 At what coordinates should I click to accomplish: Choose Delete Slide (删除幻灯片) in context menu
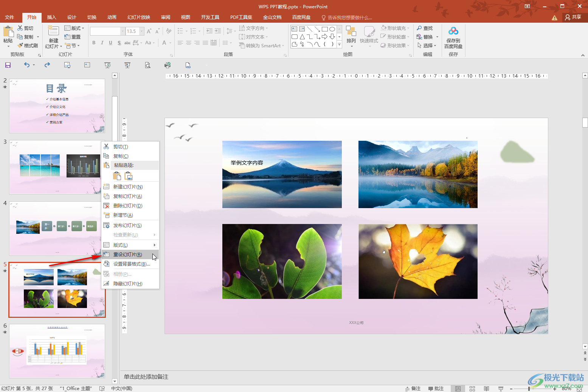click(130, 205)
